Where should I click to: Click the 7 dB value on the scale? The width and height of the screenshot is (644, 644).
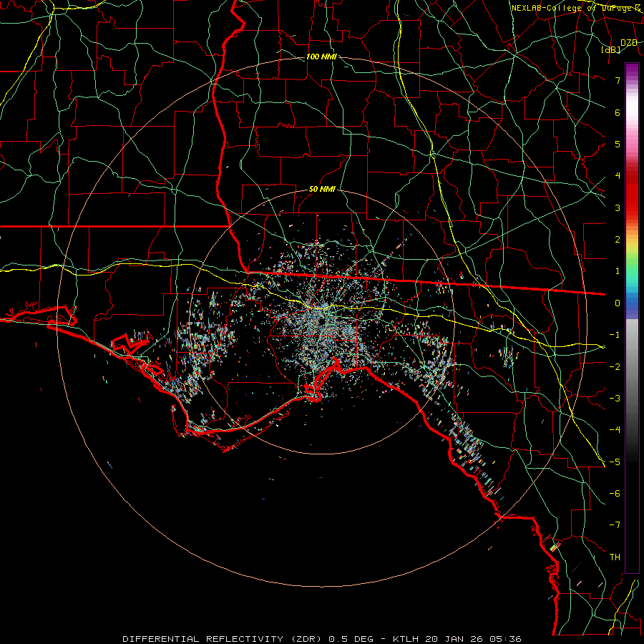[618, 80]
